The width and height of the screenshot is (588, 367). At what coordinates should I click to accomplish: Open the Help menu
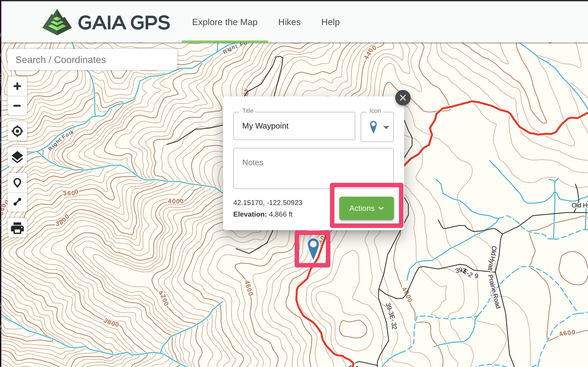(330, 22)
